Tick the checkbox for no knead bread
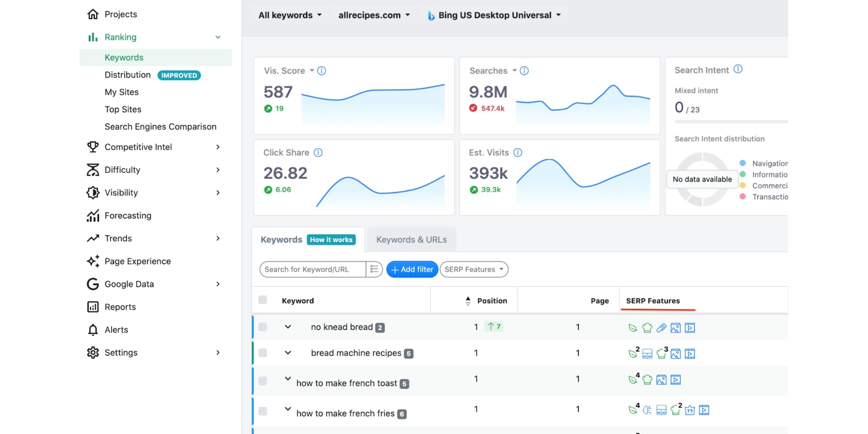The width and height of the screenshot is (868, 434). point(263,327)
